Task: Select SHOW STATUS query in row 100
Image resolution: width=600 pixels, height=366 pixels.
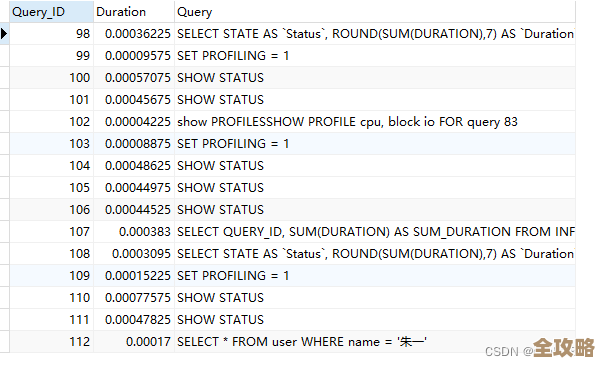Action: tap(220, 78)
